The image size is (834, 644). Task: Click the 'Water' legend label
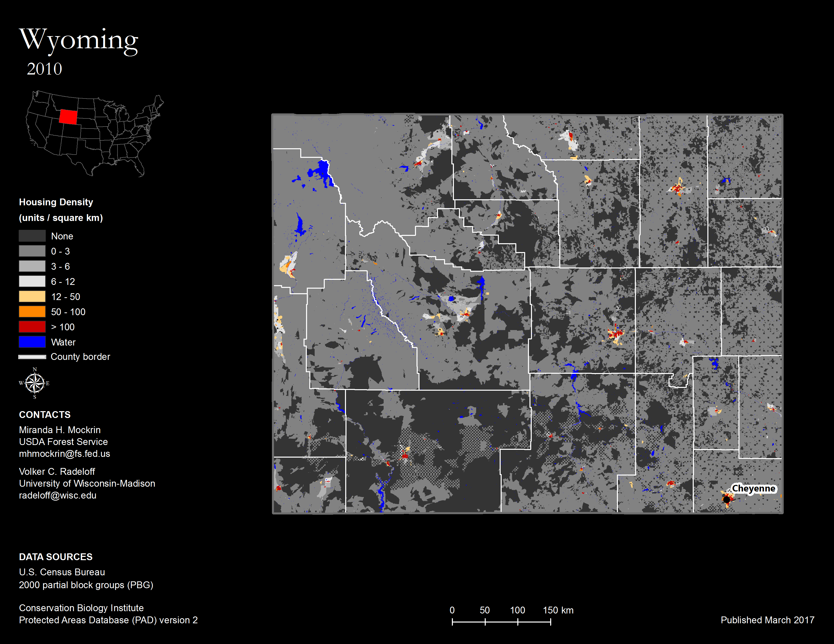63,342
